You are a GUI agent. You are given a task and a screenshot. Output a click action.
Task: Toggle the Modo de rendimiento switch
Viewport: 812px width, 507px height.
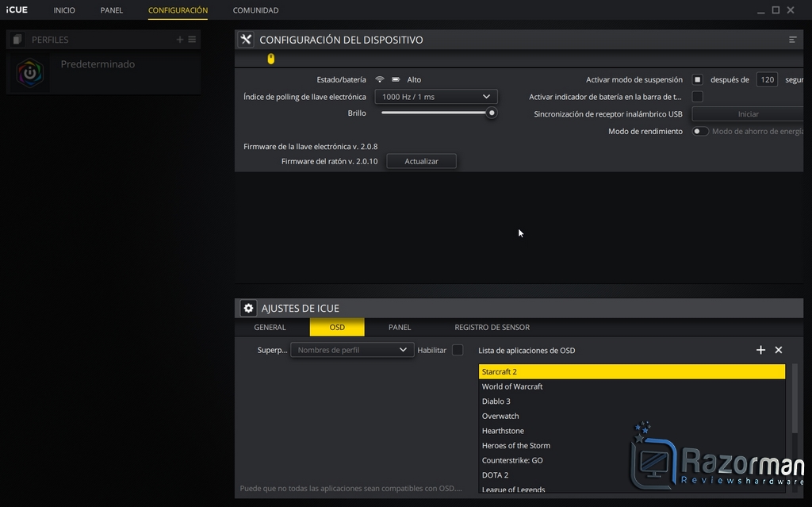point(700,131)
